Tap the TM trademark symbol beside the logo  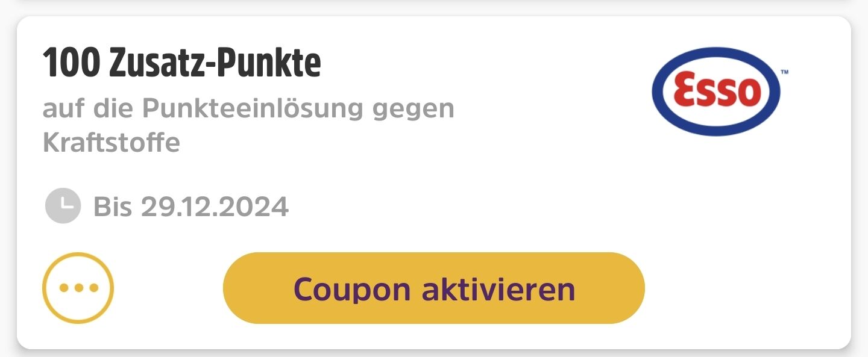[x=784, y=72]
